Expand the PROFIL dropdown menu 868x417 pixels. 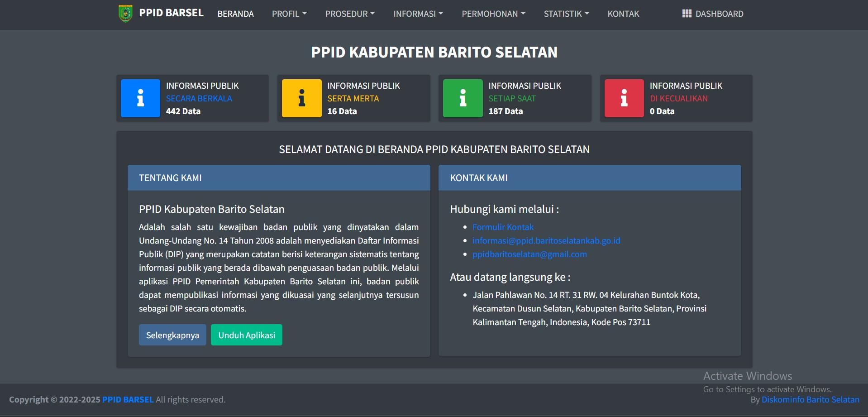click(x=289, y=14)
